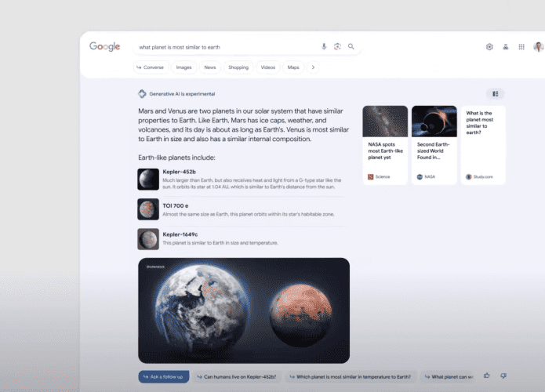Open 'What is the planet most similar to earth?' card

483,145
